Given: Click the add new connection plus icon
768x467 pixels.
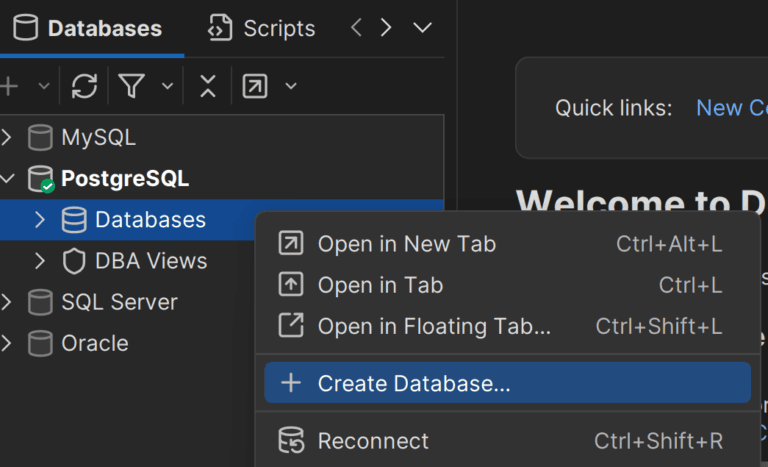Looking at the screenshot, I should tap(9, 86).
